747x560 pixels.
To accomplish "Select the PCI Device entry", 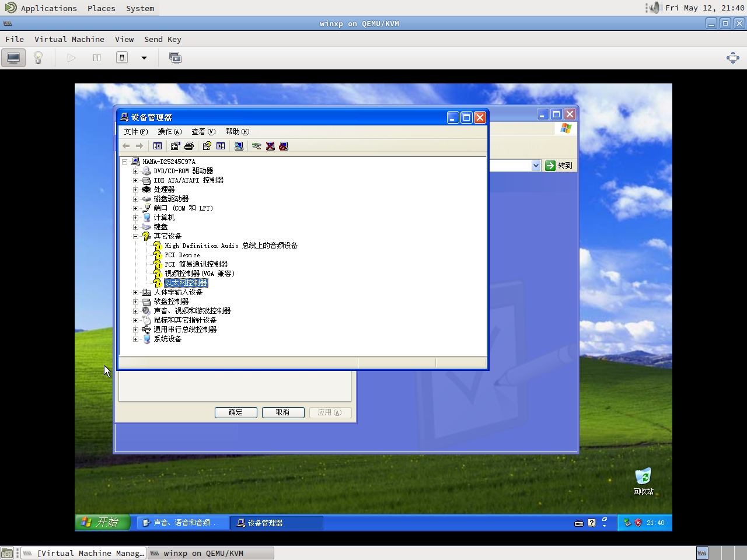I will (x=182, y=255).
